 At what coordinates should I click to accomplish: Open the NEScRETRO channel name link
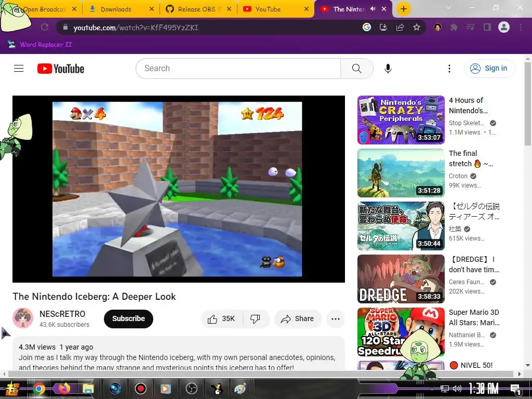[x=62, y=314]
